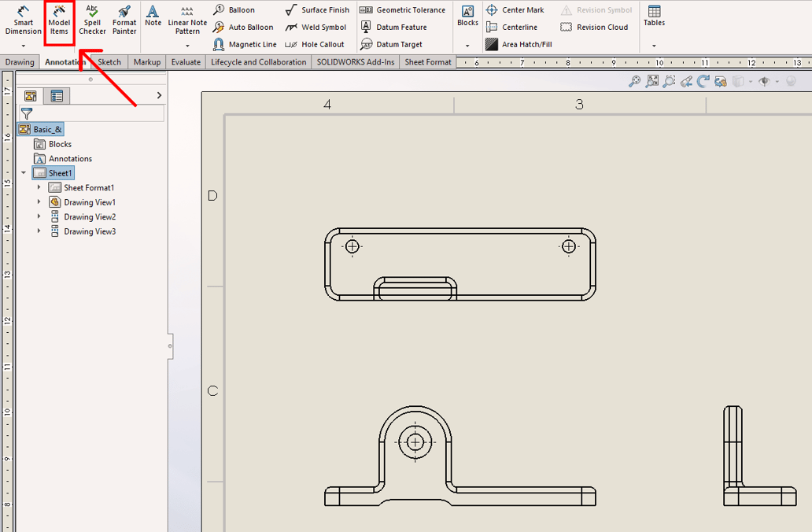The height and width of the screenshot is (532, 812).
Task: Add a Geometric Tolerance
Action: tap(403, 9)
